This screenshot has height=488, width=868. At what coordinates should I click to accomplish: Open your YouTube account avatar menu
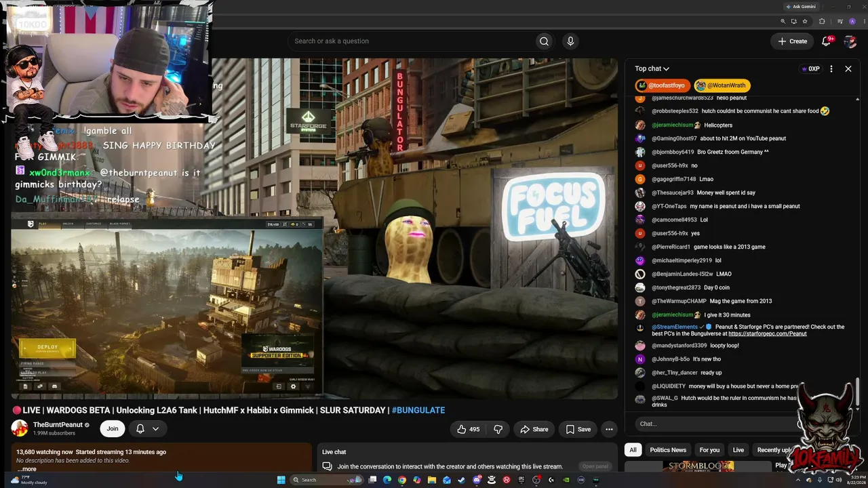pos(850,41)
